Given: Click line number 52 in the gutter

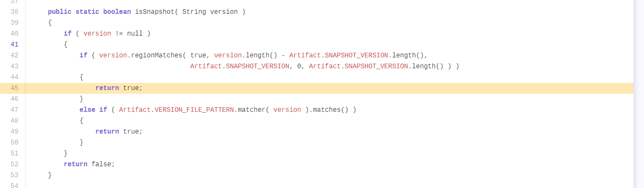Looking at the screenshot, I should coord(14,164).
